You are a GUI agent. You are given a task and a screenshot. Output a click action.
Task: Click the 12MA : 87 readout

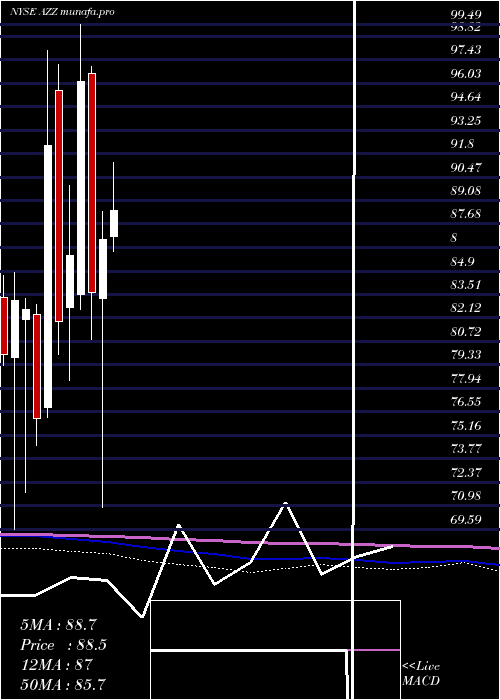[x=56, y=665]
